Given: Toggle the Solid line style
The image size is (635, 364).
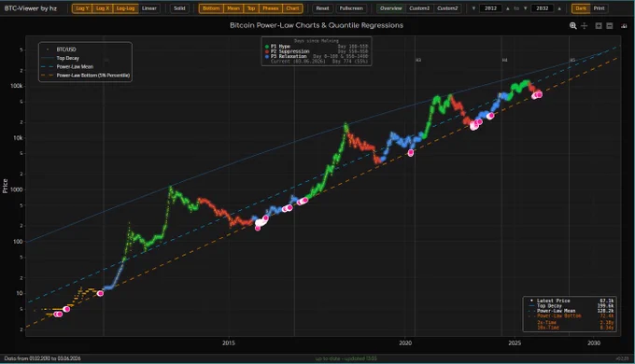Looking at the screenshot, I should (x=179, y=8).
